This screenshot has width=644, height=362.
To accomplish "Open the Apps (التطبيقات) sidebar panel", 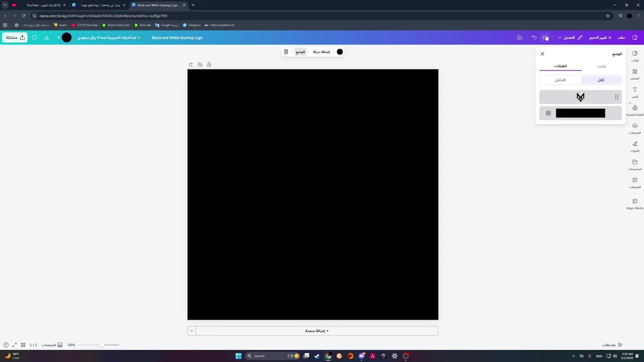I will 635,183.
